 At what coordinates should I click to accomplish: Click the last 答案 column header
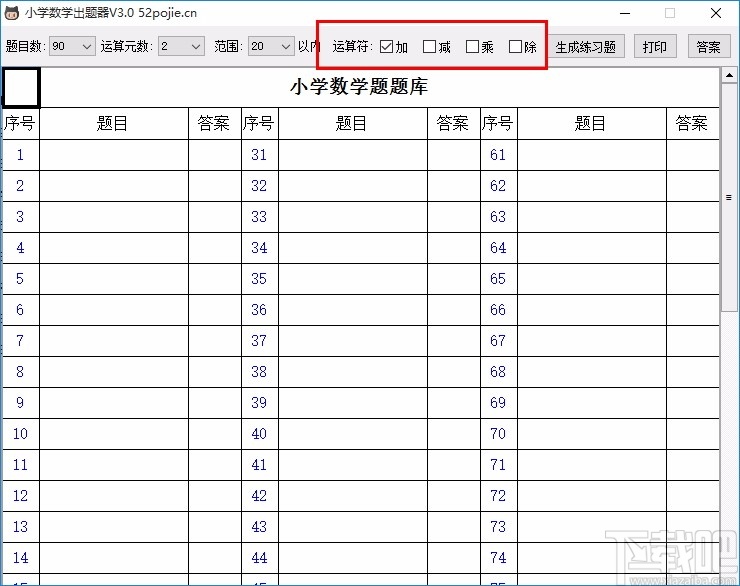tap(693, 124)
